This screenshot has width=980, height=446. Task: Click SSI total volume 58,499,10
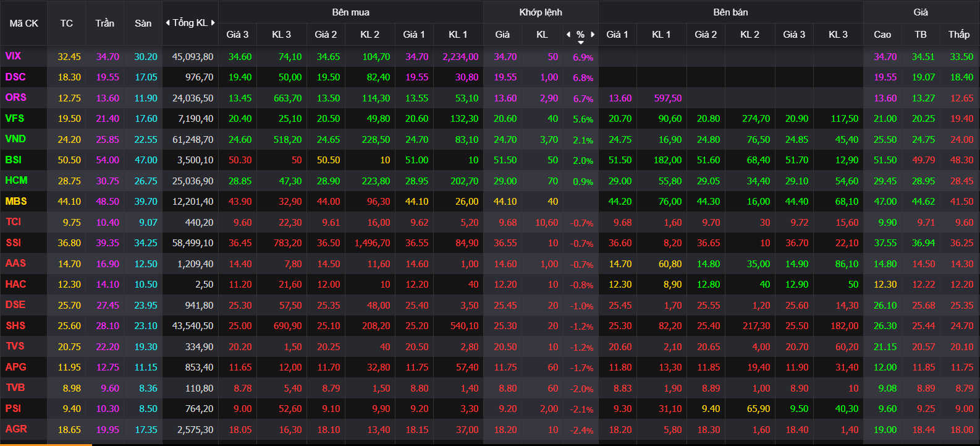point(193,243)
